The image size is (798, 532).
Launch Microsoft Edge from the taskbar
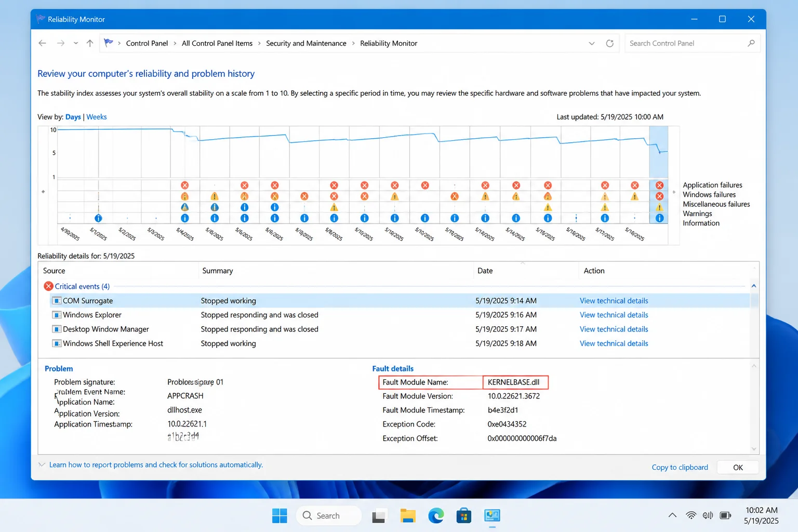436,516
